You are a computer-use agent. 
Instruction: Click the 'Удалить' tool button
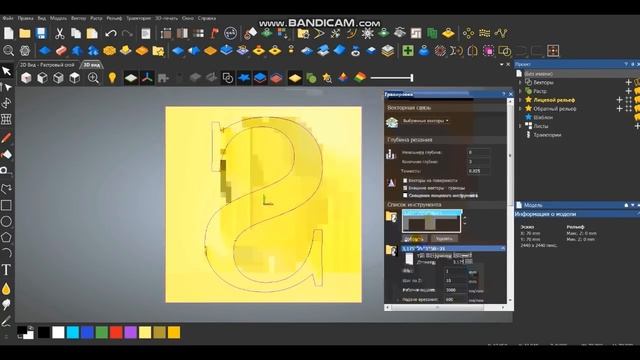[x=444, y=239]
